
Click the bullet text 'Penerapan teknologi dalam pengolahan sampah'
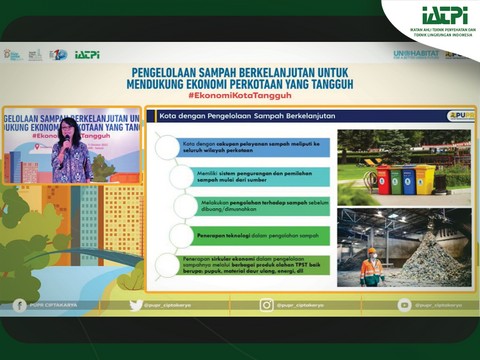pyautogui.click(x=258, y=236)
